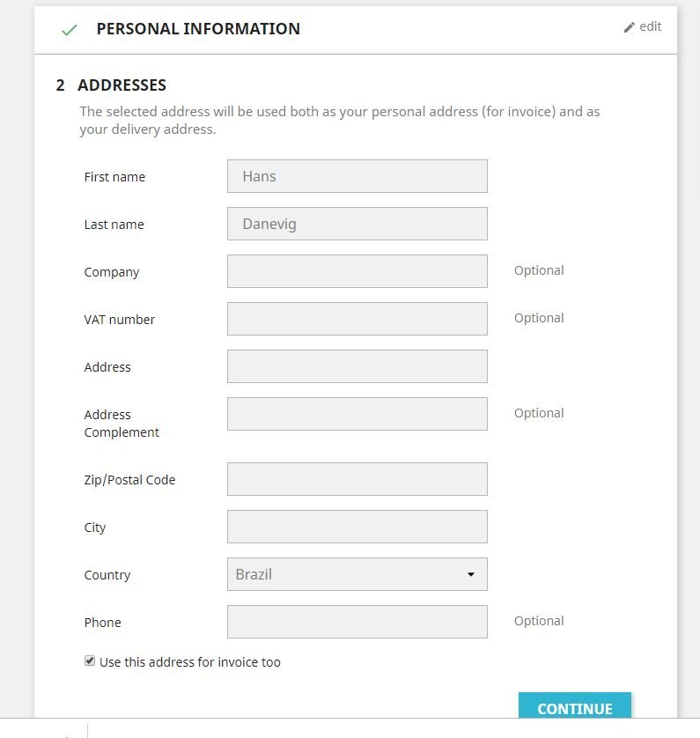The image size is (700, 738).
Task: Focus the First name field containing Hans
Action: [x=357, y=176]
